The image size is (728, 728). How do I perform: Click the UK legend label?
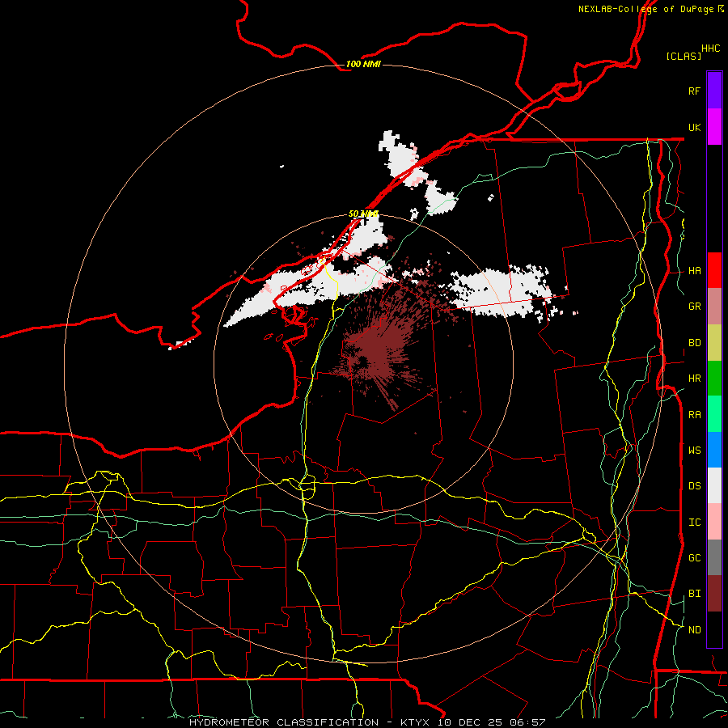(694, 127)
